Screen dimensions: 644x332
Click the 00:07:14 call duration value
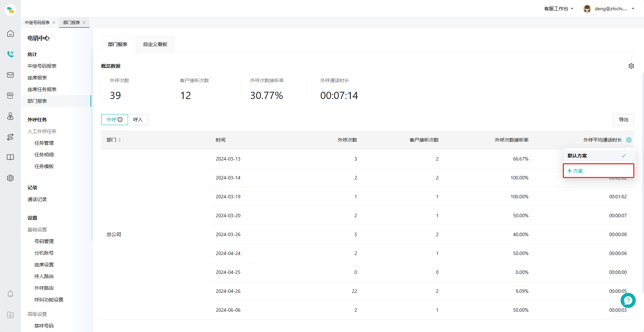click(339, 96)
